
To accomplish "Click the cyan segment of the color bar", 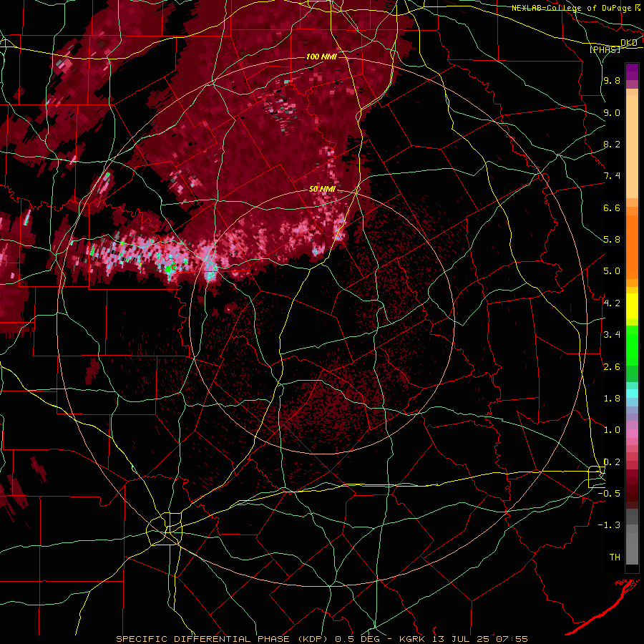I will point(632,393).
